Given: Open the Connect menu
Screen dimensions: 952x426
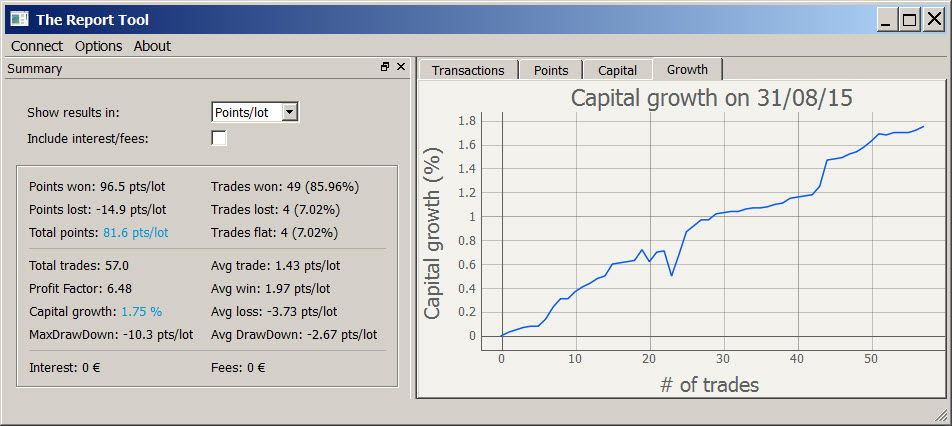Looking at the screenshot, I should (37, 46).
